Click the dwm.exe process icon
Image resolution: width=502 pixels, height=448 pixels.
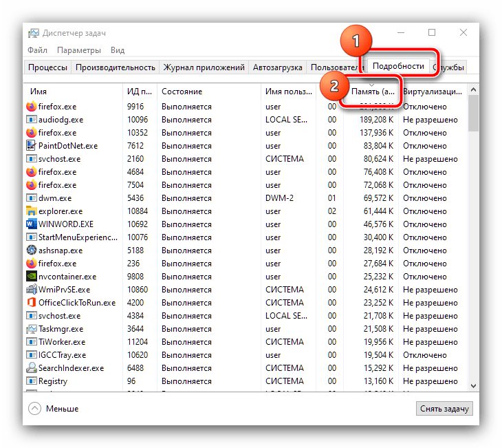pos(32,198)
